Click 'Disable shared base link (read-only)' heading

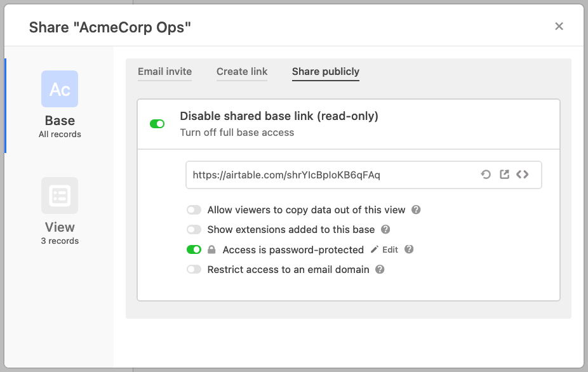coord(279,116)
